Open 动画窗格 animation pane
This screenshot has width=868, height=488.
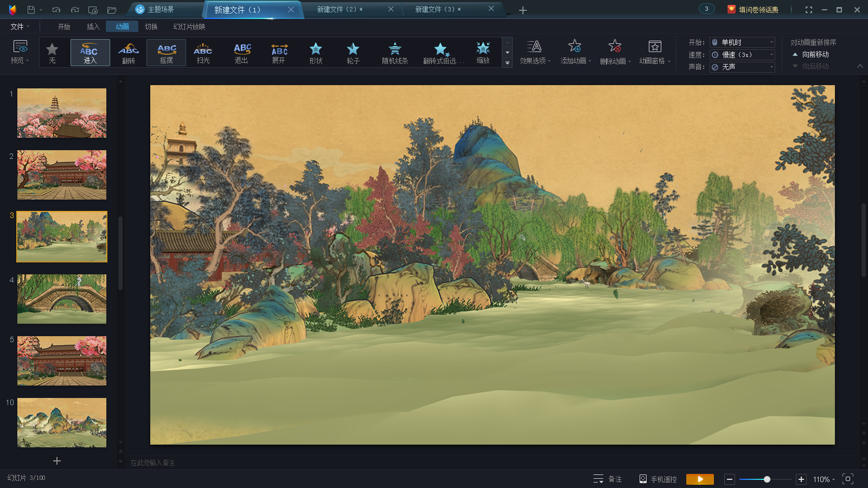tap(655, 52)
